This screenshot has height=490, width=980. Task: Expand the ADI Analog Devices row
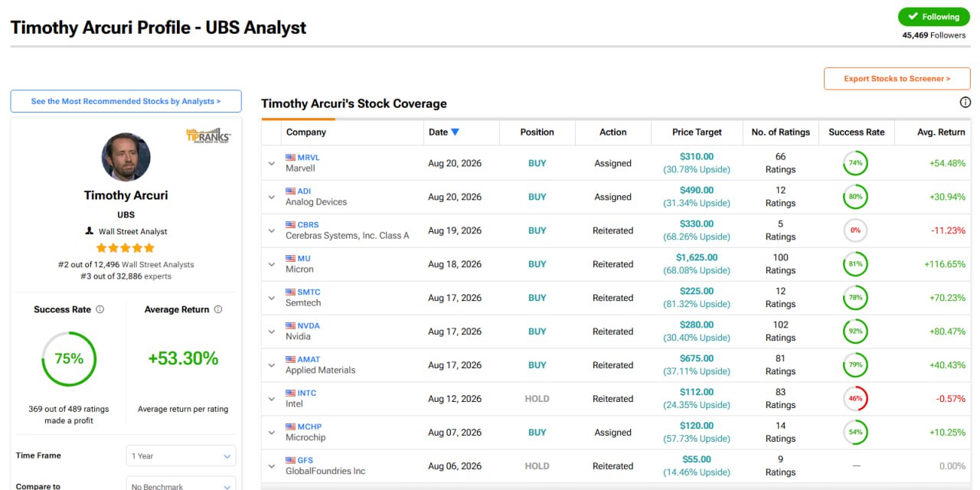coord(271,197)
